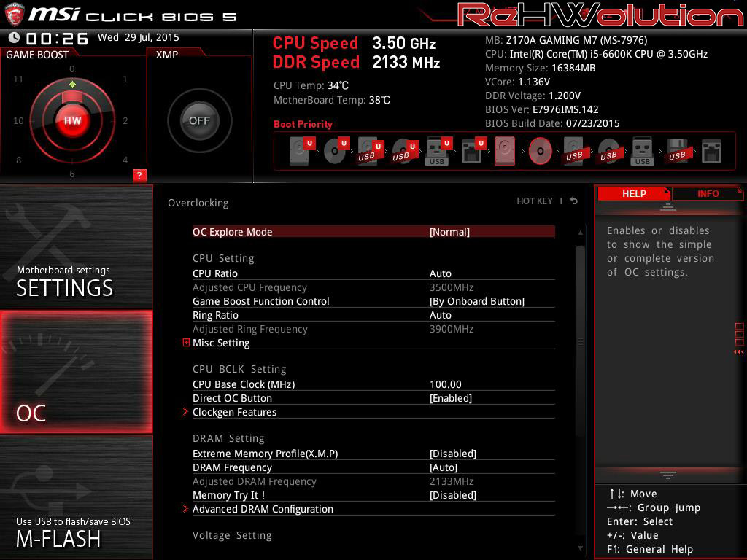Toggle the XMP OFF button

[x=199, y=121]
